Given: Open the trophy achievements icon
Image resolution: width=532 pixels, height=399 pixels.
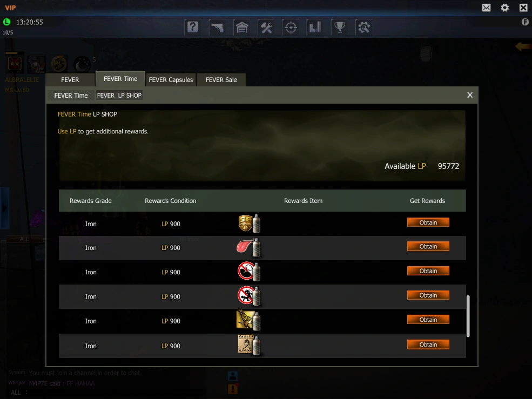Looking at the screenshot, I should pyautogui.click(x=340, y=27).
